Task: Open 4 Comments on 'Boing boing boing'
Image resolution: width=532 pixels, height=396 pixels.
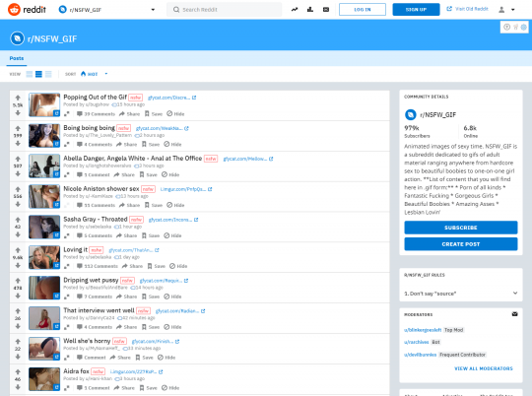Action: 95,145
